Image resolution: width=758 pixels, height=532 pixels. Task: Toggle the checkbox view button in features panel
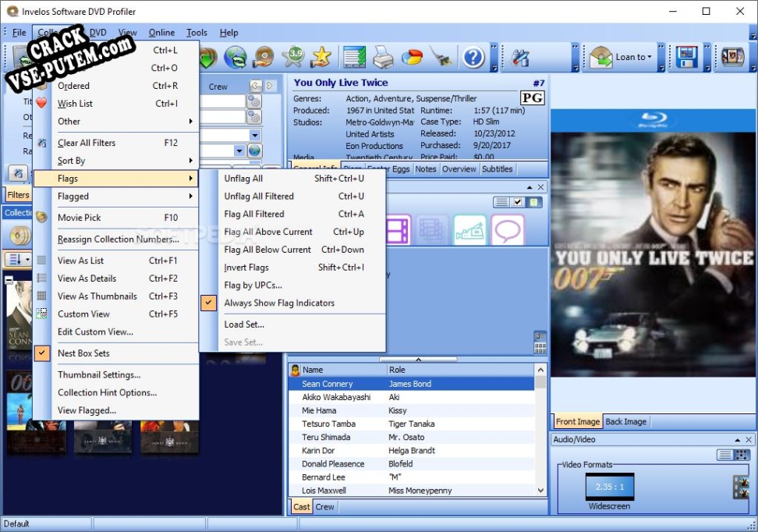(518, 203)
